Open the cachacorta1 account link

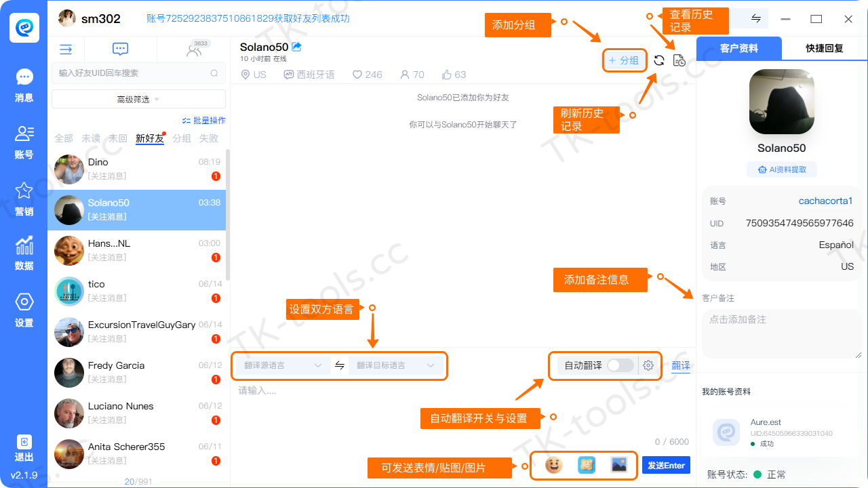[x=826, y=201]
